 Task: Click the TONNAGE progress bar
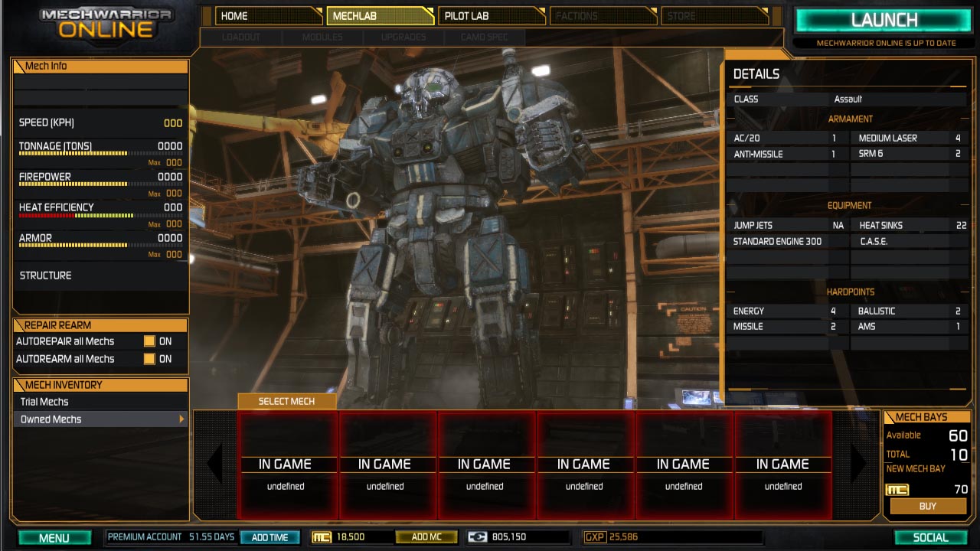tap(100, 154)
